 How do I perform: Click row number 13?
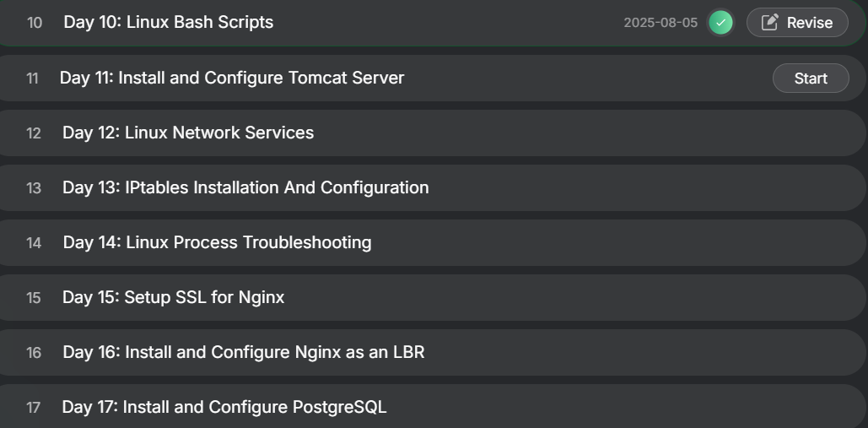click(34, 188)
